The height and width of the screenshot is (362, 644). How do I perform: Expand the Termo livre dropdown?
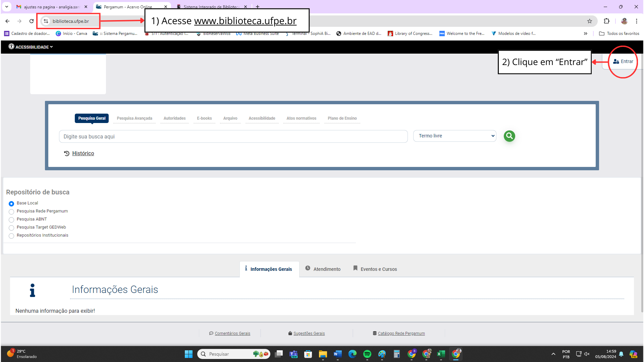pyautogui.click(x=454, y=136)
